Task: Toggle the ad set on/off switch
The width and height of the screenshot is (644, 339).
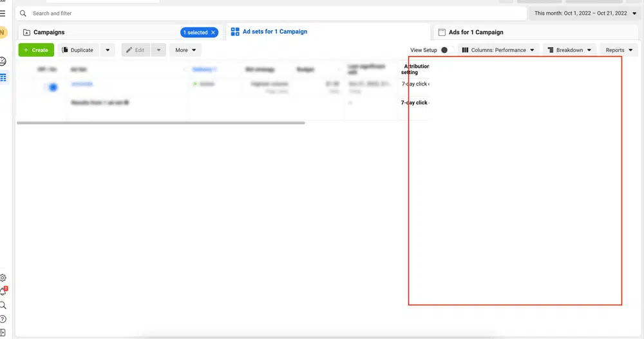Action: (52, 87)
